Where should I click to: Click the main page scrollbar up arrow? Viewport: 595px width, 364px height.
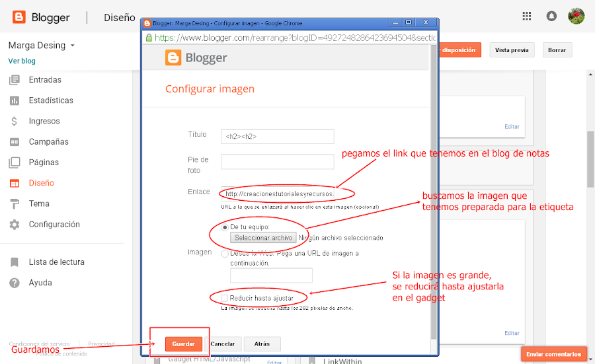tap(590, 74)
